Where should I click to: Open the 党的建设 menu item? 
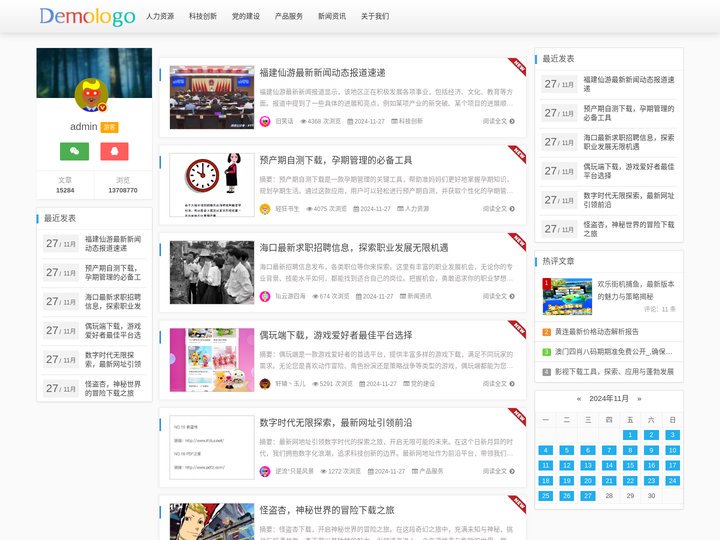tap(246, 16)
